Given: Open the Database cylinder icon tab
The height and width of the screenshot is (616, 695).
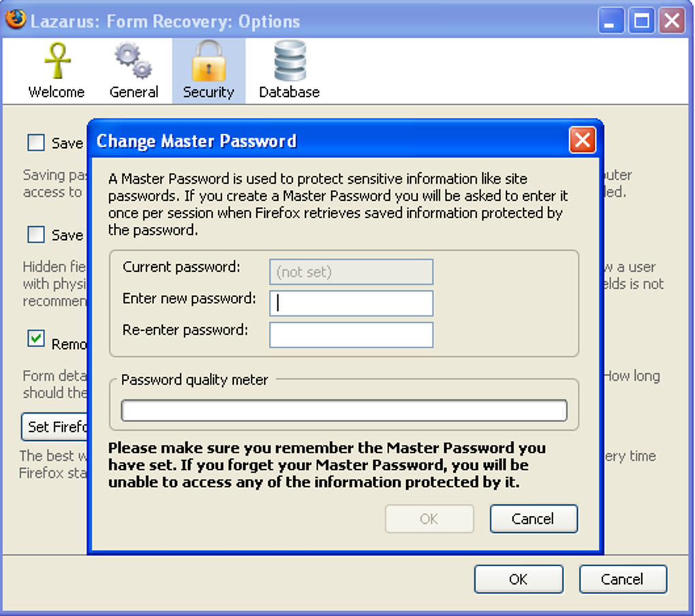Looking at the screenshot, I should [290, 71].
